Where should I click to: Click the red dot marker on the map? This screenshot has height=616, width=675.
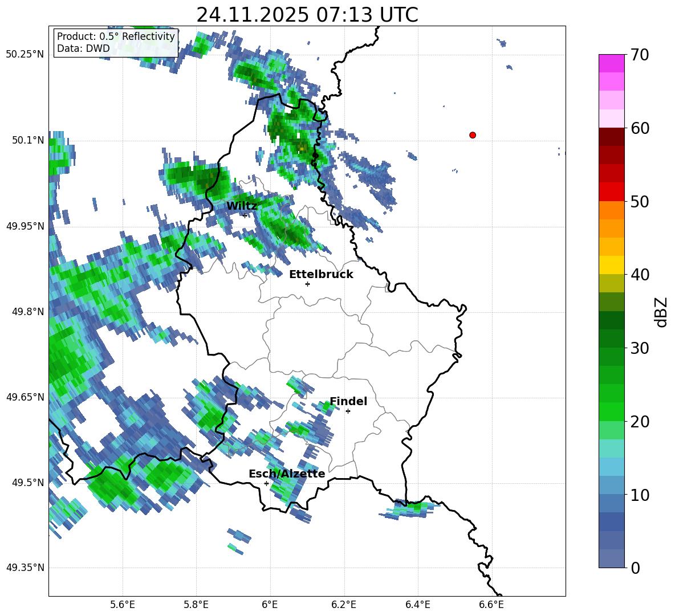click(x=472, y=135)
